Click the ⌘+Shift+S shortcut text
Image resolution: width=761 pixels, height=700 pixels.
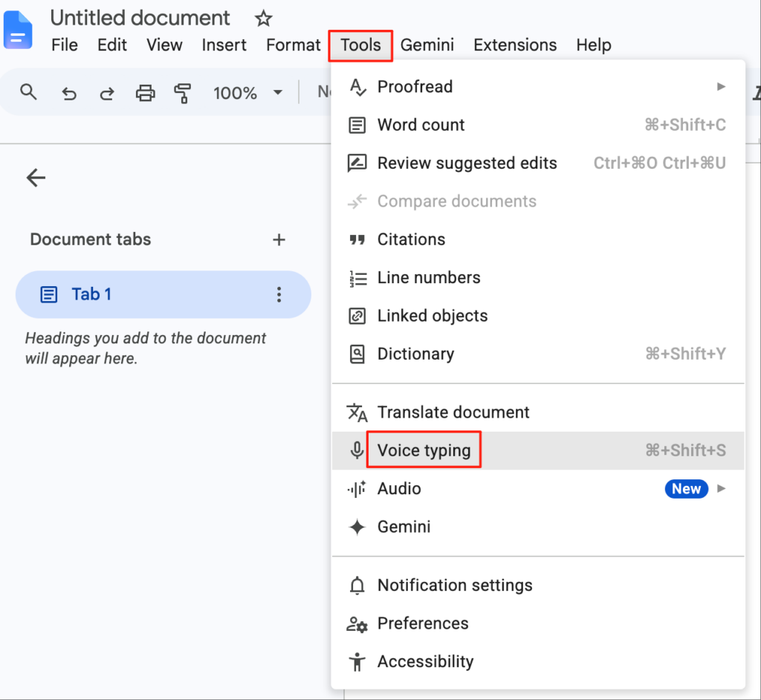coord(686,450)
